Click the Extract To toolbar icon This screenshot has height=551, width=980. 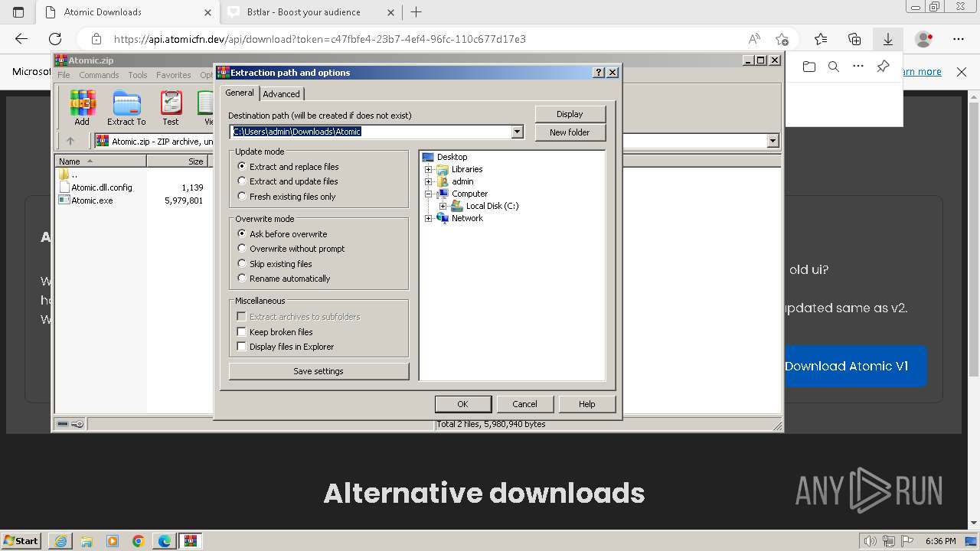[126, 108]
